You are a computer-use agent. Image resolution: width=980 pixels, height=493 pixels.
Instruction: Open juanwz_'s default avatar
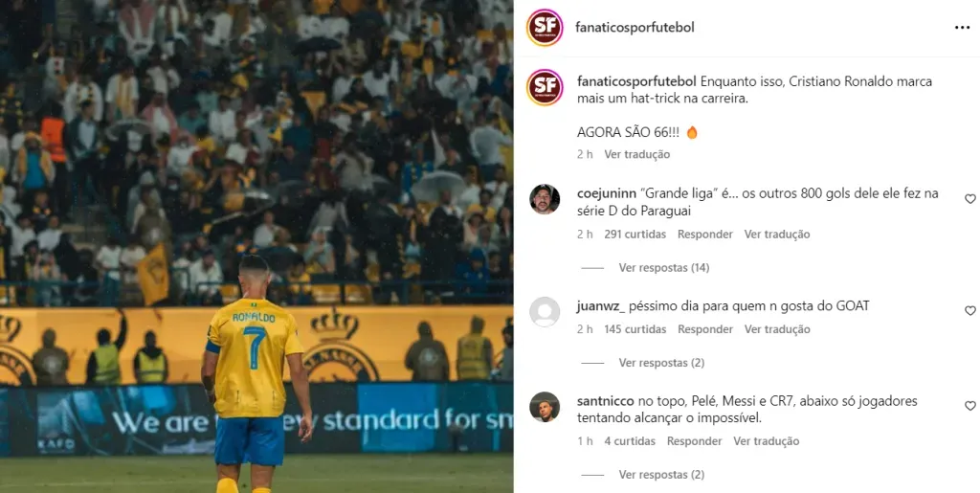point(545,312)
